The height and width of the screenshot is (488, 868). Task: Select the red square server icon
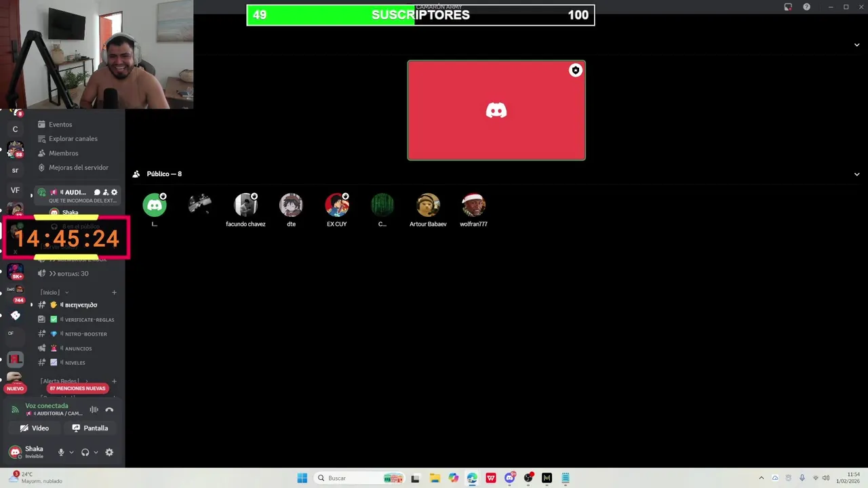[x=15, y=359]
